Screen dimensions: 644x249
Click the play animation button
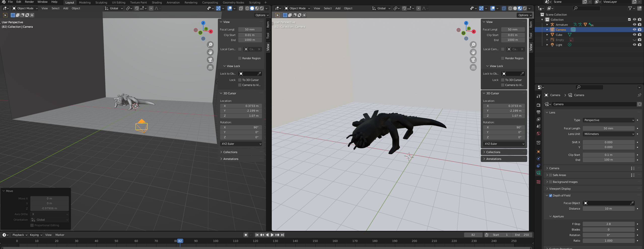coord(272,235)
